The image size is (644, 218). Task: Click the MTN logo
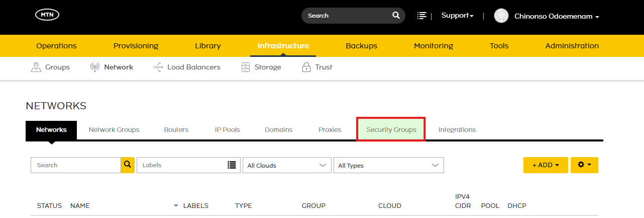[x=47, y=15]
